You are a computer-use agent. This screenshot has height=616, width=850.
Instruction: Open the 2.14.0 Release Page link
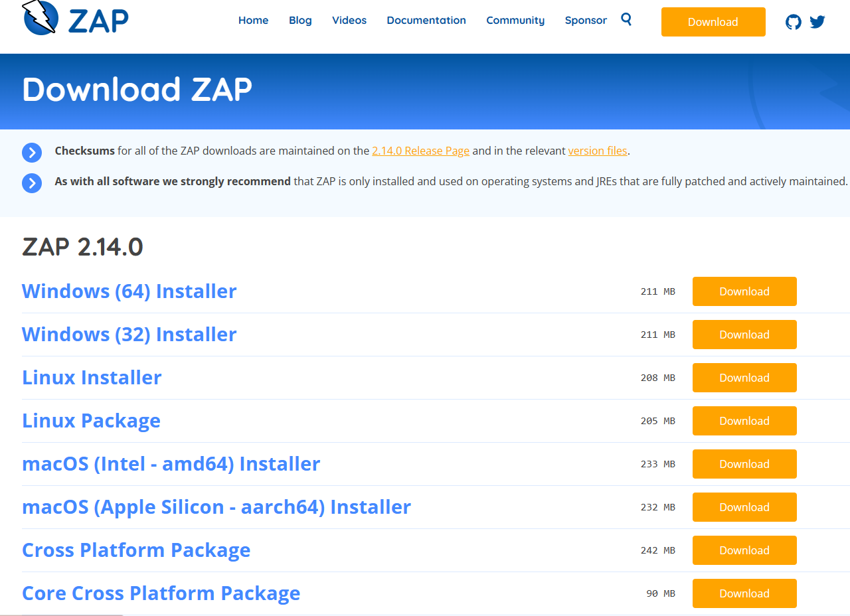click(x=420, y=151)
